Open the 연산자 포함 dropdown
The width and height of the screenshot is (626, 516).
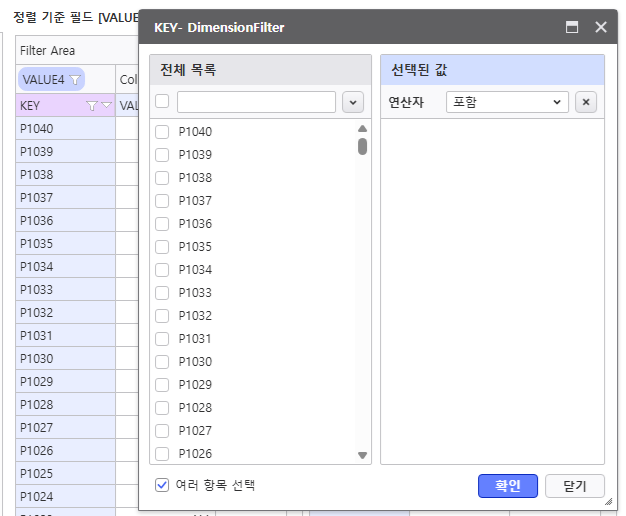point(507,102)
